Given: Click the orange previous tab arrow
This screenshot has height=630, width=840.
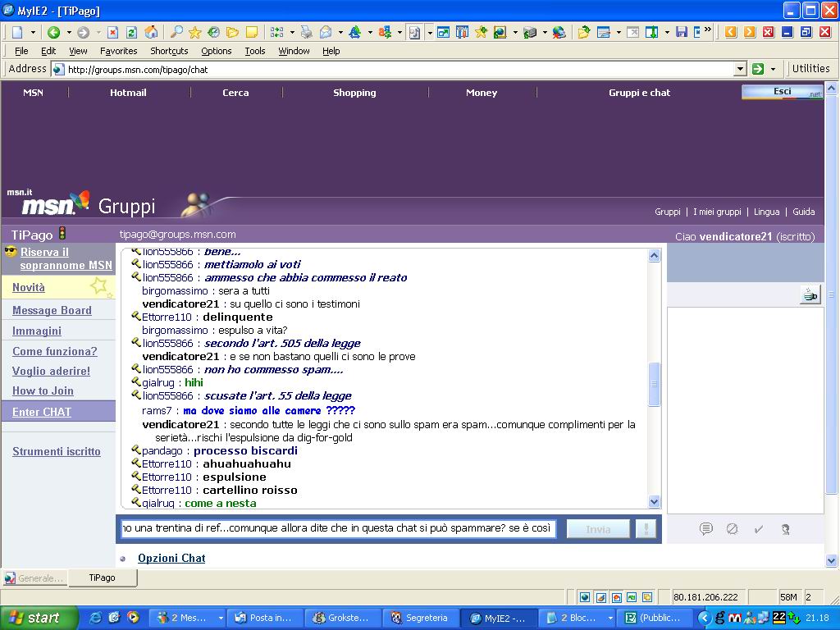Looking at the screenshot, I should [731, 32].
